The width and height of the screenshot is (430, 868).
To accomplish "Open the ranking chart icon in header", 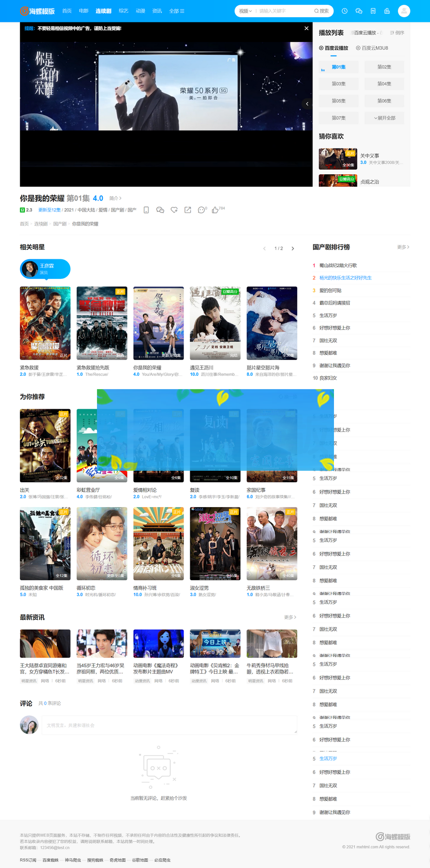I will [x=387, y=11].
